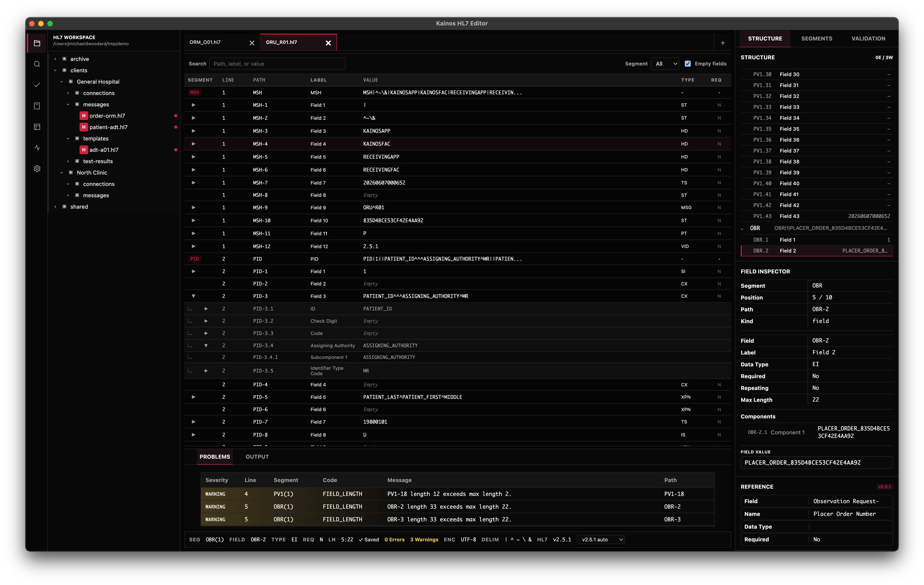Viewport: 924px width, 585px height.
Task: Select the PV1-18 warning row
Action: (457, 494)
